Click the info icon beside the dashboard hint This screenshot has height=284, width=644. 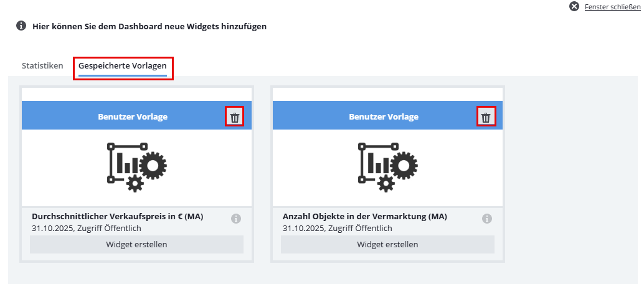click(x=21, y=26)
